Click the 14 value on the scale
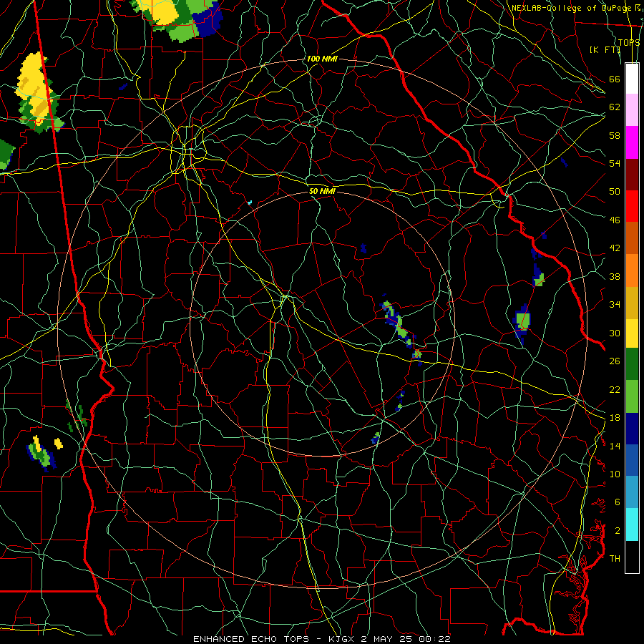The height and width of the screenshot is (644, 644). pos(615,446)
